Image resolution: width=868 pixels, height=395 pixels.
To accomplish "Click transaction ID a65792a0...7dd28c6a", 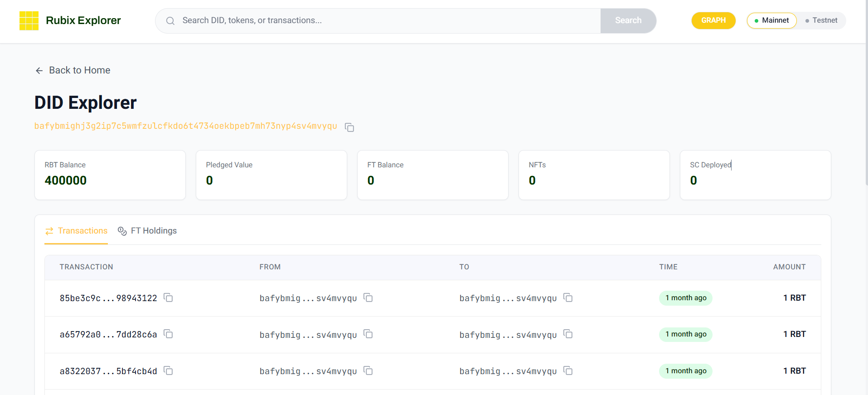I will (108, 335).
